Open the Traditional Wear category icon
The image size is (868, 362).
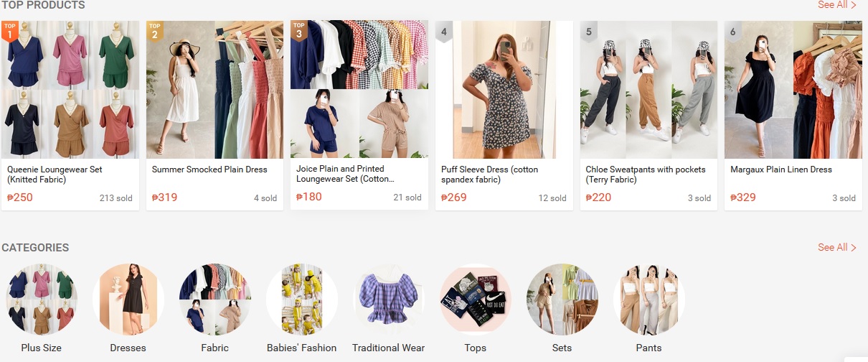(389, 300)
